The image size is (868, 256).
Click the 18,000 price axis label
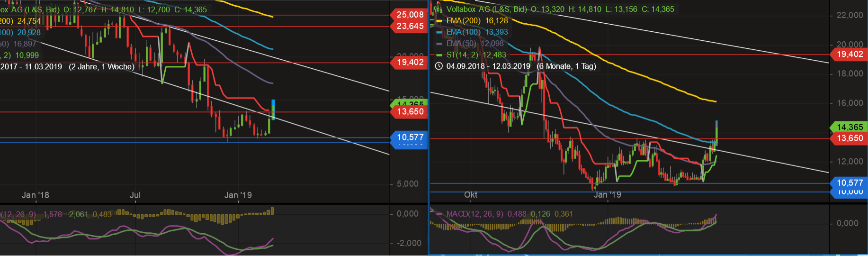click(850, 73)
